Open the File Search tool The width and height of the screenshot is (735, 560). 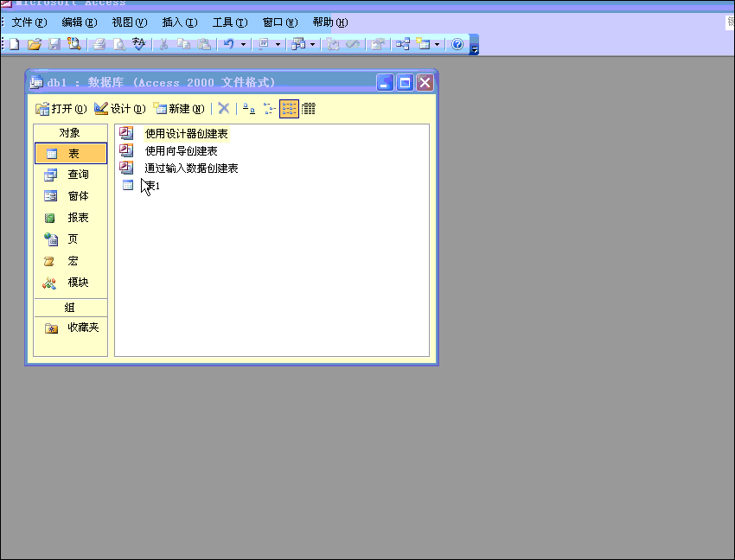pos(74,45)
